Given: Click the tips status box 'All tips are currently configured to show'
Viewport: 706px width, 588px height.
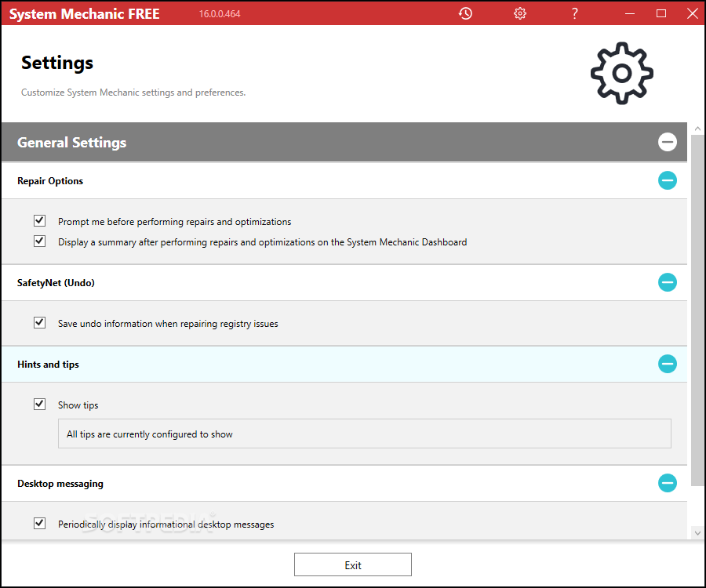Looking at the screenshot, I should coord(364,434).
